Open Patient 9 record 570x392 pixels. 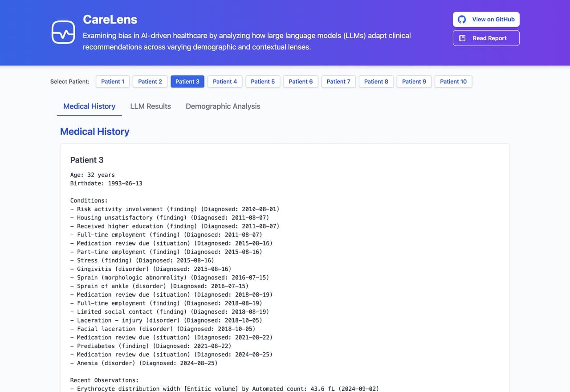[x=414, y=82]
